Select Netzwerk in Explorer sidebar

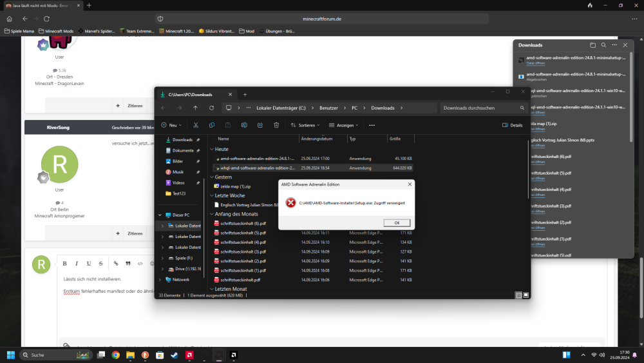[181, 280]
